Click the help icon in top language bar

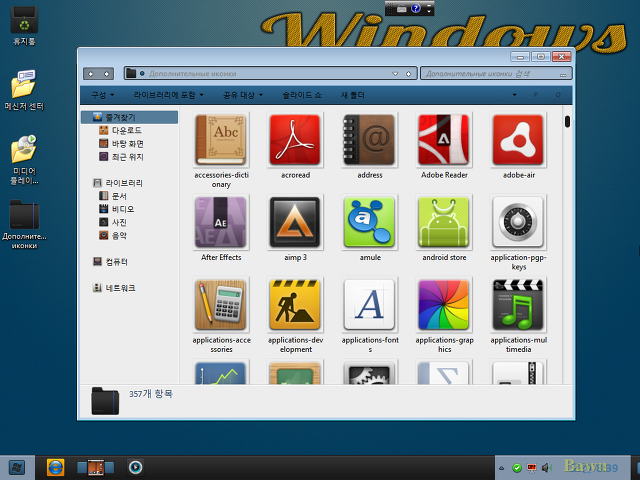pos(416,8)
